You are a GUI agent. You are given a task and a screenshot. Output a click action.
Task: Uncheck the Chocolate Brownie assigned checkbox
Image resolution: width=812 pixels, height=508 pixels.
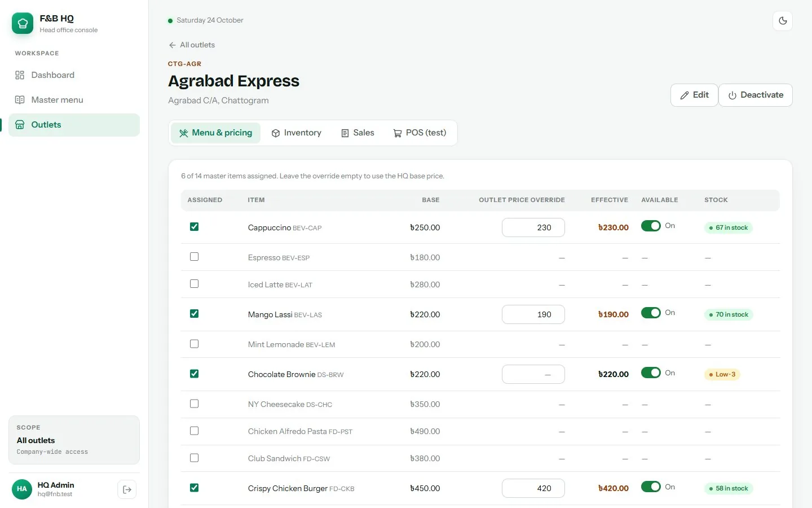(x=194, y=373)
